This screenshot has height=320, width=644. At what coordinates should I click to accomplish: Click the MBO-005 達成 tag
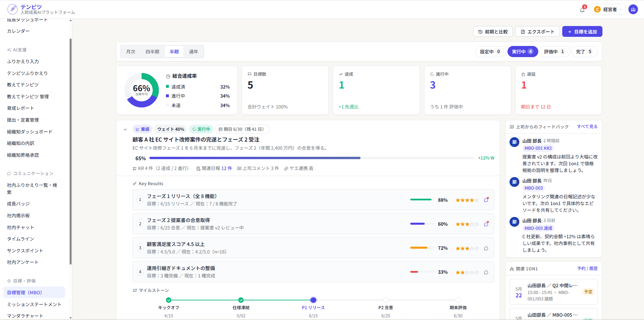click(x=539, y=228)
